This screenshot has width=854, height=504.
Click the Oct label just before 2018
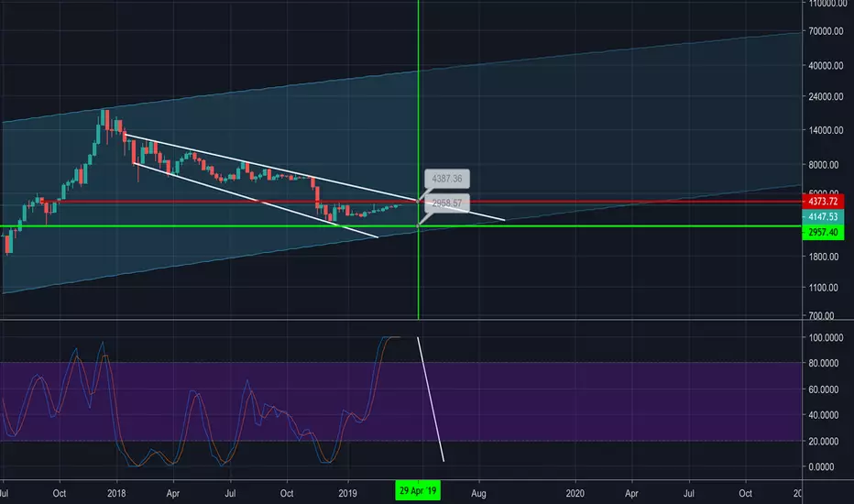coord(59,493)
